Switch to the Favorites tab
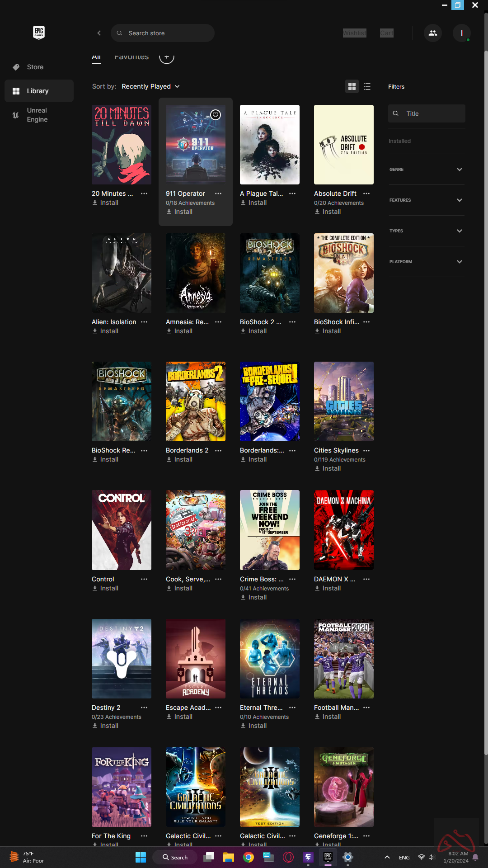The height and width of the screenshot is (868, 488). [131, 57]
